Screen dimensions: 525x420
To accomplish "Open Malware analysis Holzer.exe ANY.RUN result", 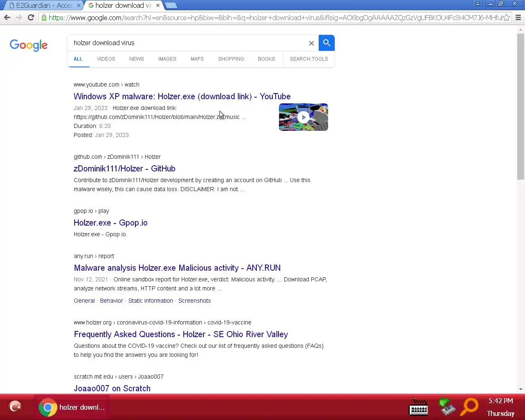I will [177, 268].
